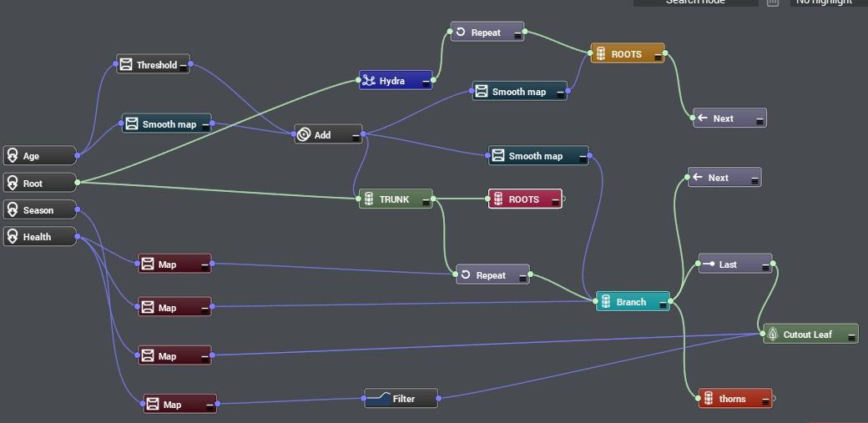
Task: Collapse the orange ROOTS node
Action: (658, 57)
